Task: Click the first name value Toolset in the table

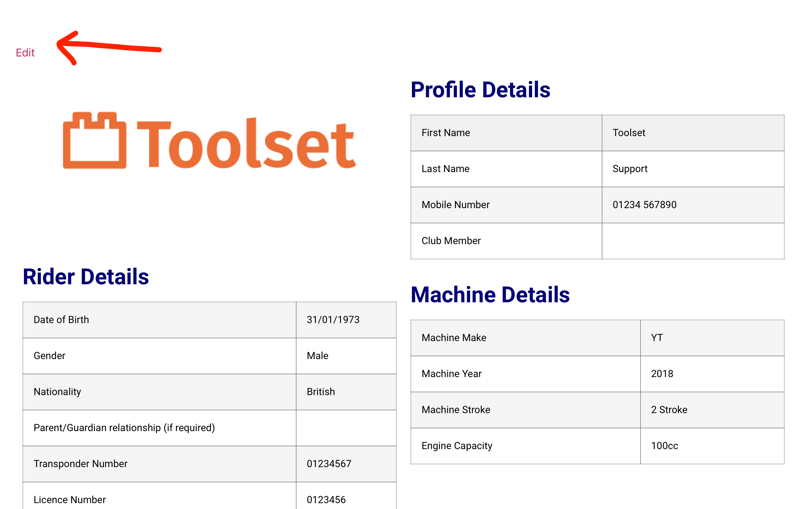Action: [629, 133]
